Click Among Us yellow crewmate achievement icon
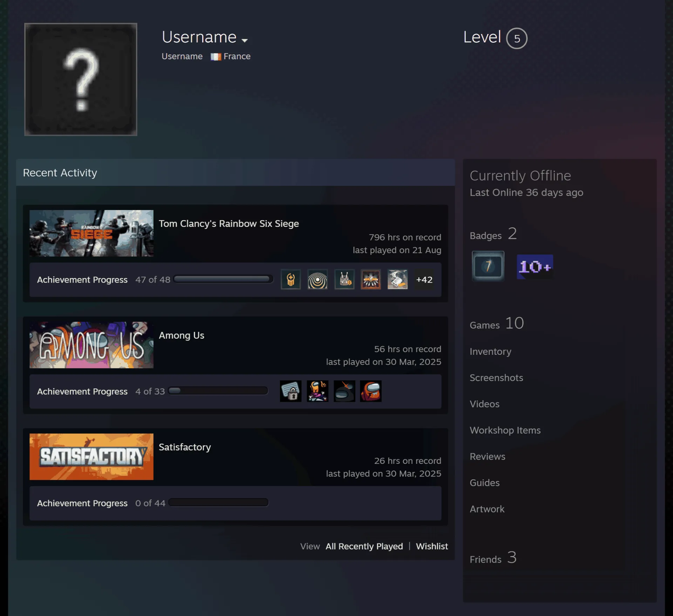The image size is (673, 616). [318, 391]
